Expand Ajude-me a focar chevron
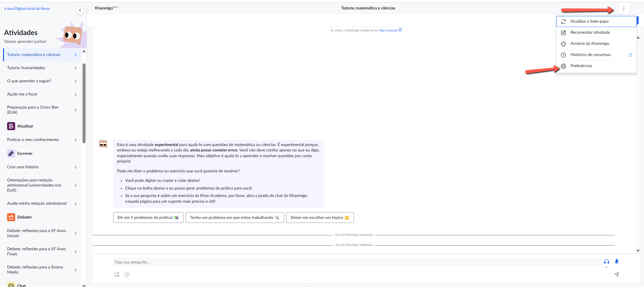 click(x=75, y=94)
